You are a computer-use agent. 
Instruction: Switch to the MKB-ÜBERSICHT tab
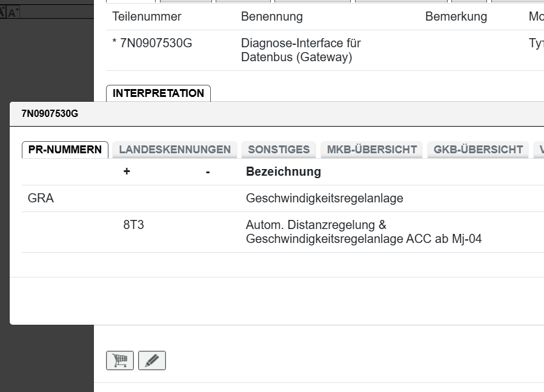371,149
